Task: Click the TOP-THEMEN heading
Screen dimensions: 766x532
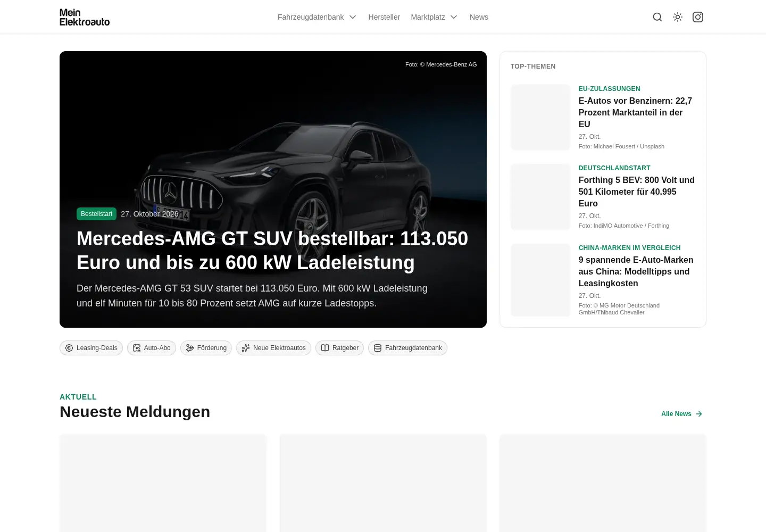Action: pyautogui.click(x=533, y=66)
